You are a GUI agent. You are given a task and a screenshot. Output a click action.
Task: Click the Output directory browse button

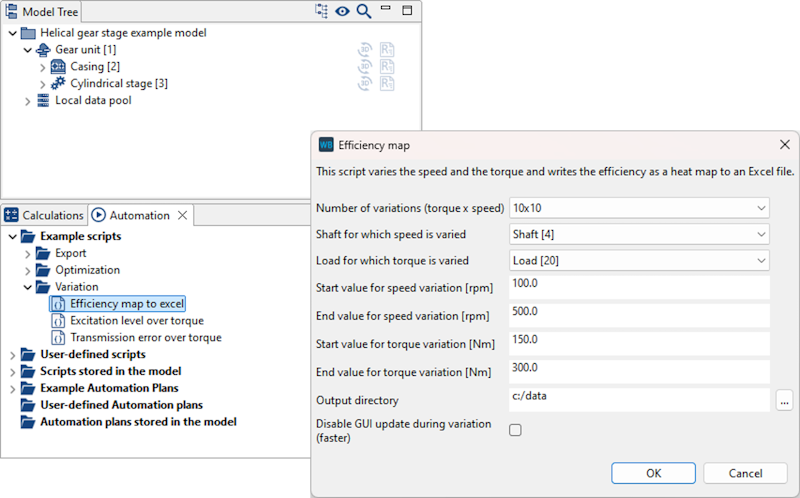pos(785,400)
